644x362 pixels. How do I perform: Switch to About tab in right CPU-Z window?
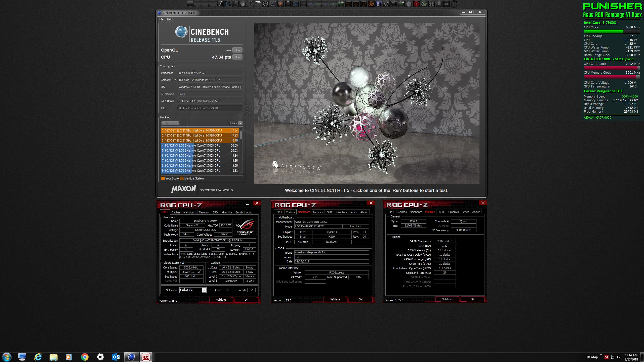pyautogui.click(x=476, y=212)
